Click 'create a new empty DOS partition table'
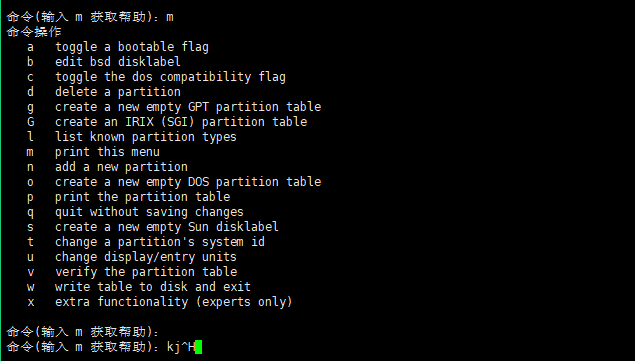Viewport: 635px width, 361px height. click(188, 182)
